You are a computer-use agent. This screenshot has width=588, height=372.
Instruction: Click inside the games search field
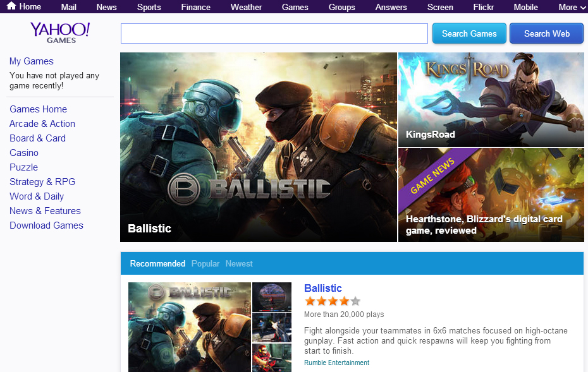273,33
